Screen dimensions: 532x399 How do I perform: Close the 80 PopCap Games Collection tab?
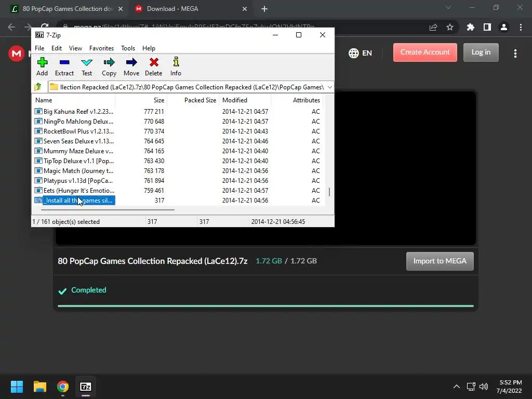[121, 9]
